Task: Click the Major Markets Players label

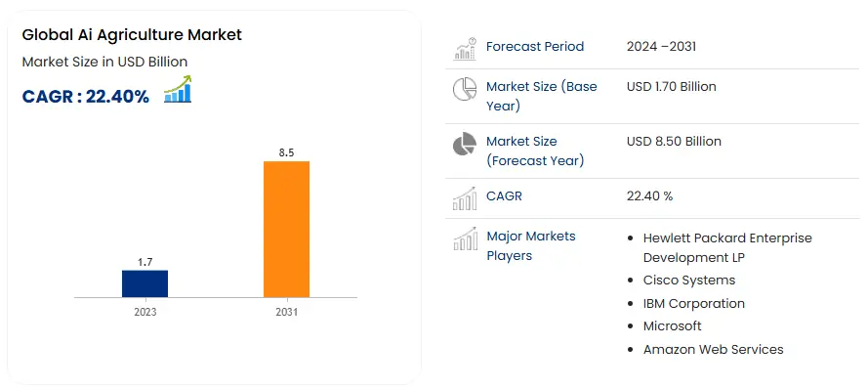Action: click(531, 246)
